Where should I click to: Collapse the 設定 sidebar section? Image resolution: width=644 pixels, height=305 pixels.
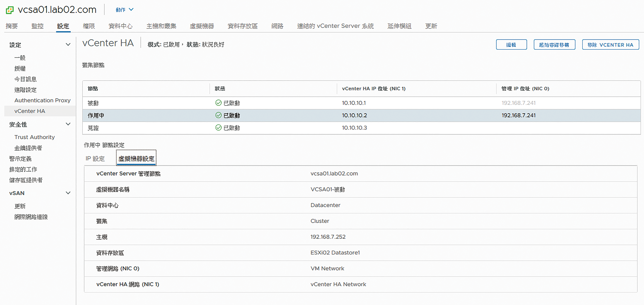click(x=68, y=45)
